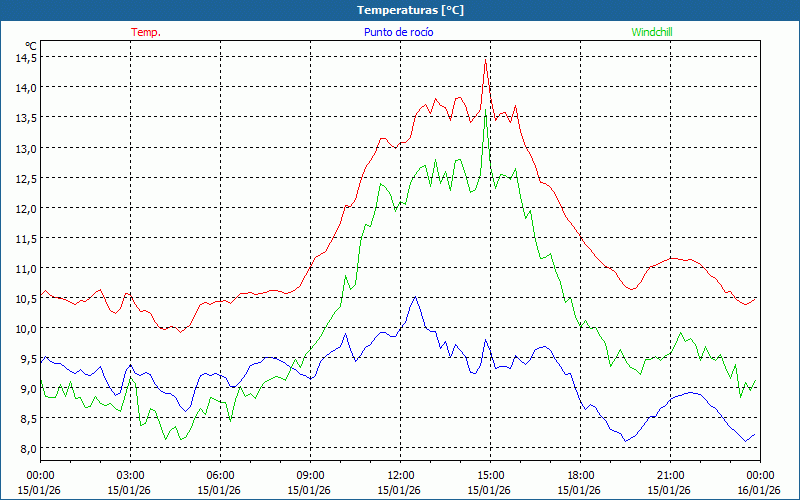Click the 21:00 time axis label
This screenshot has width=800, height=500.
point(670,475)
